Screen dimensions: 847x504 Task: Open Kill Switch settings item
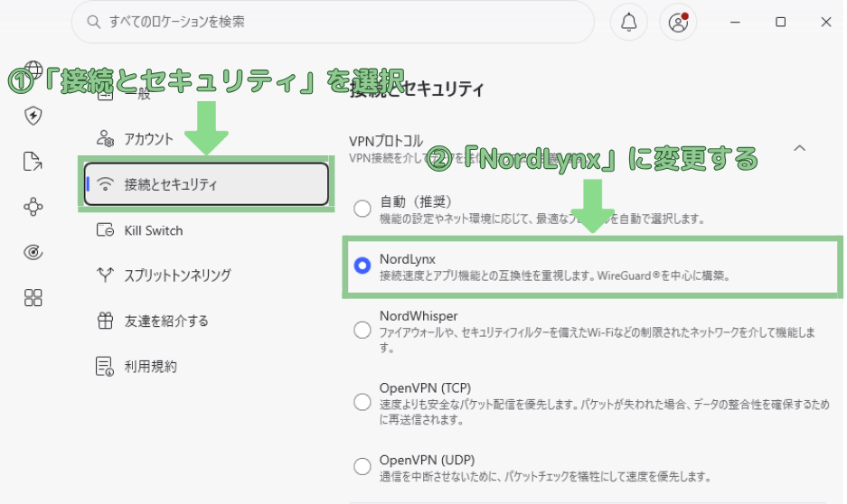(x=206, y=230)
